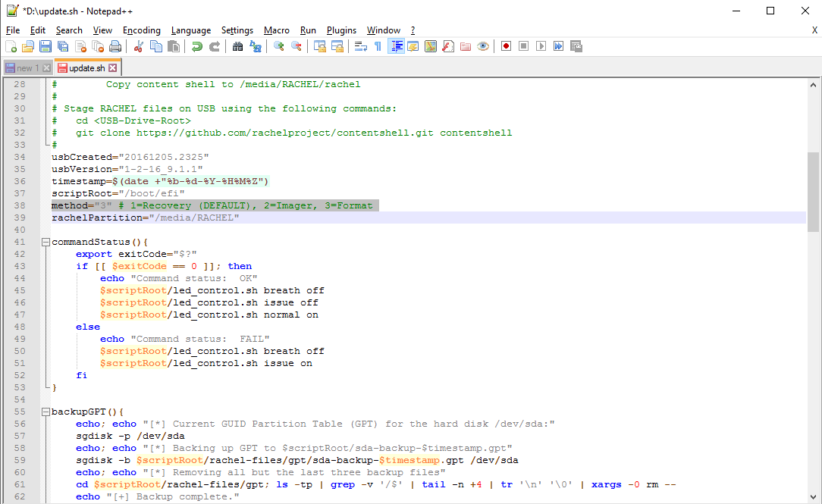
Task: Select the update.sh tab
Action: point(86,67)
